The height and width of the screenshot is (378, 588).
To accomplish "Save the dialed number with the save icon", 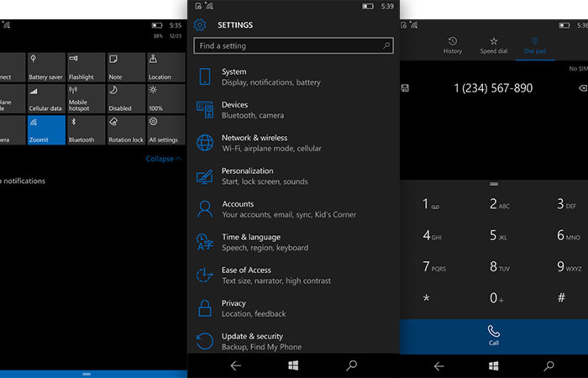I will point(405,88).
